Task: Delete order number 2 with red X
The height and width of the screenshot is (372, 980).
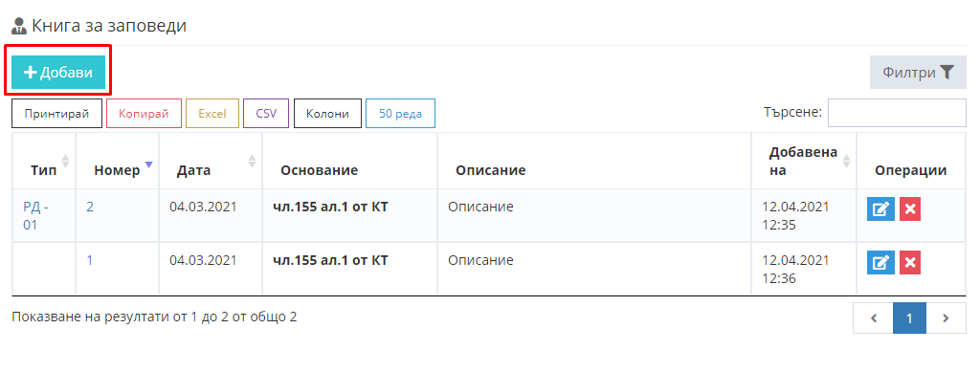Action: tap(910, 209)
